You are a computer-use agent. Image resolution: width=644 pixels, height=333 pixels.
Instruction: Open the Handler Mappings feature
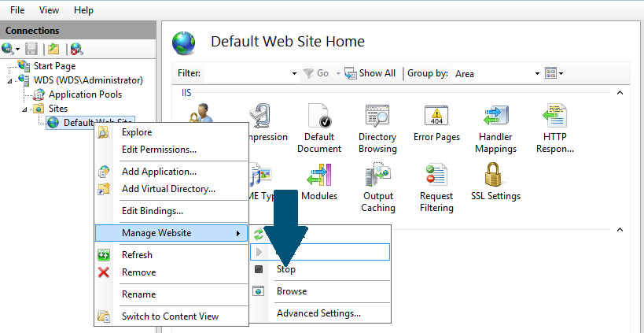pos(495,128)
